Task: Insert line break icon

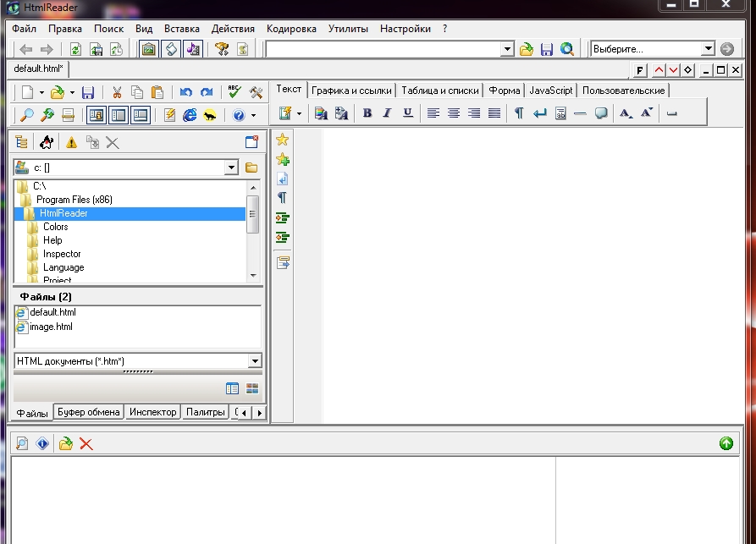Action: (539, 113)
